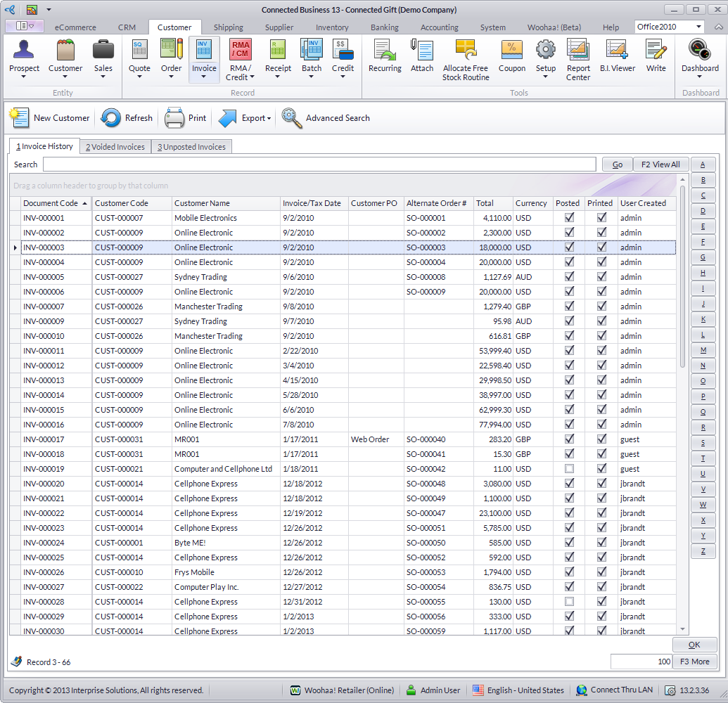Open the Dashboard gauge icon
The width and height of the screenshot is (728, 703).
699,51
